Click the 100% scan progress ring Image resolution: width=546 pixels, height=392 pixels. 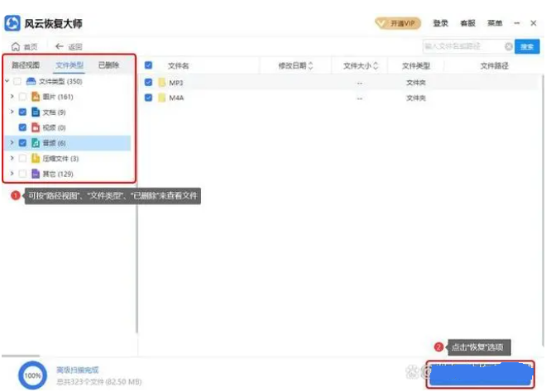[32, 375]
